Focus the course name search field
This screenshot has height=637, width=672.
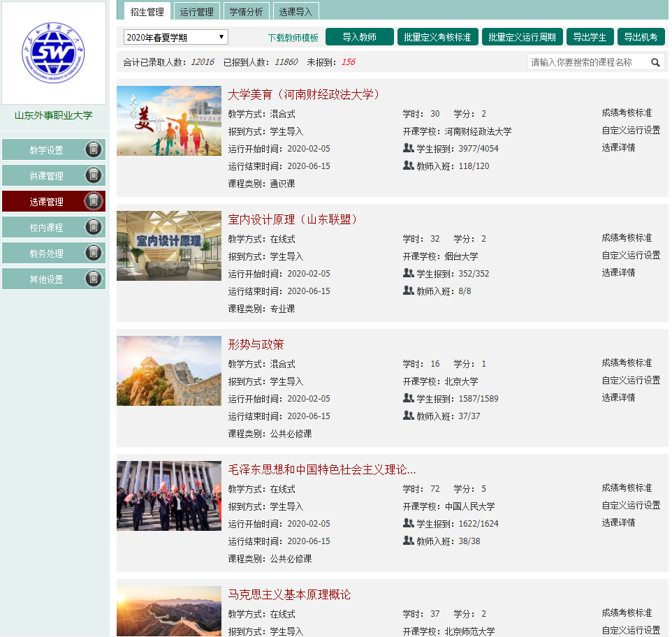point(588,62)
